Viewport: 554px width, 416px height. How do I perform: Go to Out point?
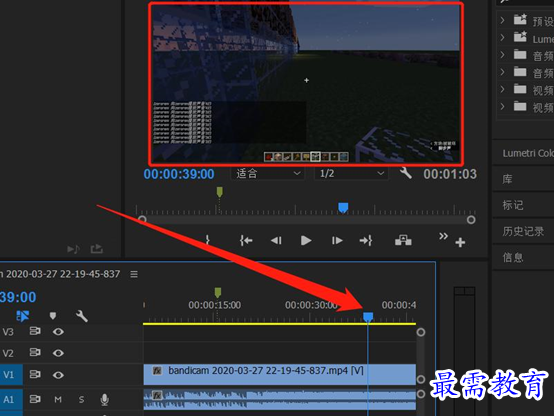pyautogui.click(x=366, y=241)
